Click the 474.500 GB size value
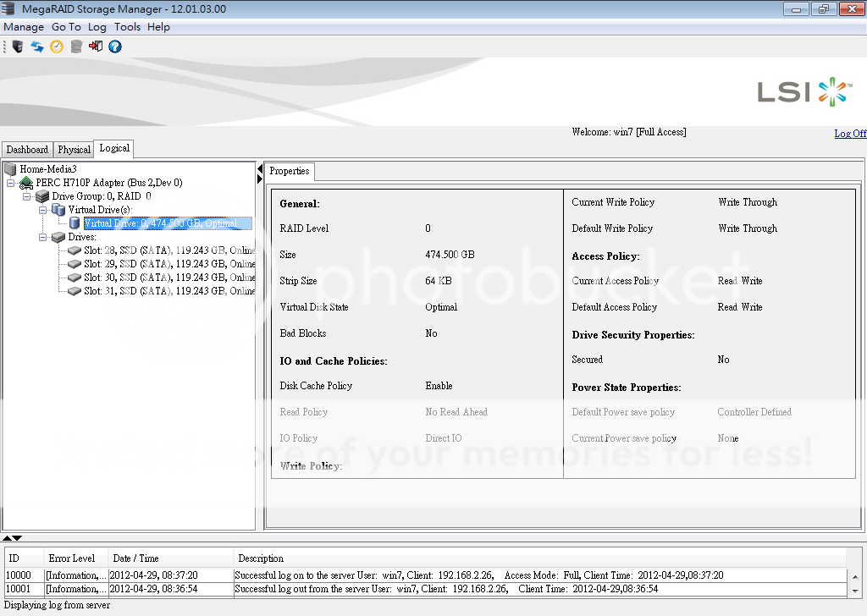This screenshot has height=616, width=867. [x=450, y=255]
